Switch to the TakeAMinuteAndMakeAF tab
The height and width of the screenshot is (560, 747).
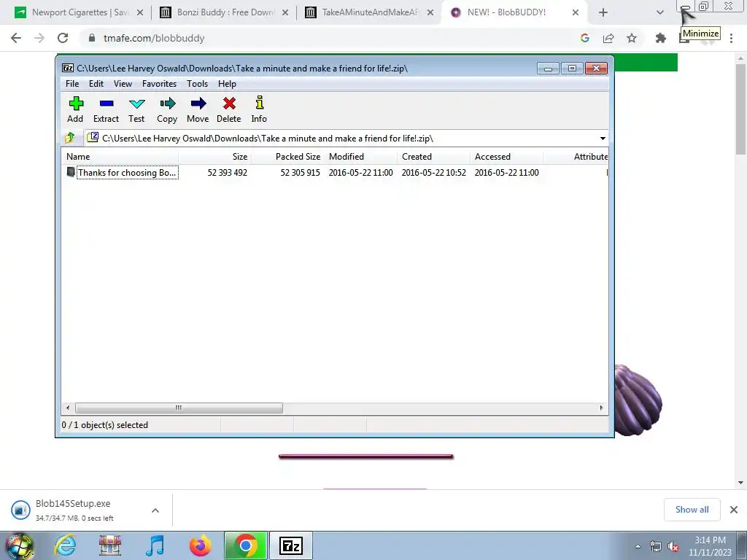coord(369,12)
